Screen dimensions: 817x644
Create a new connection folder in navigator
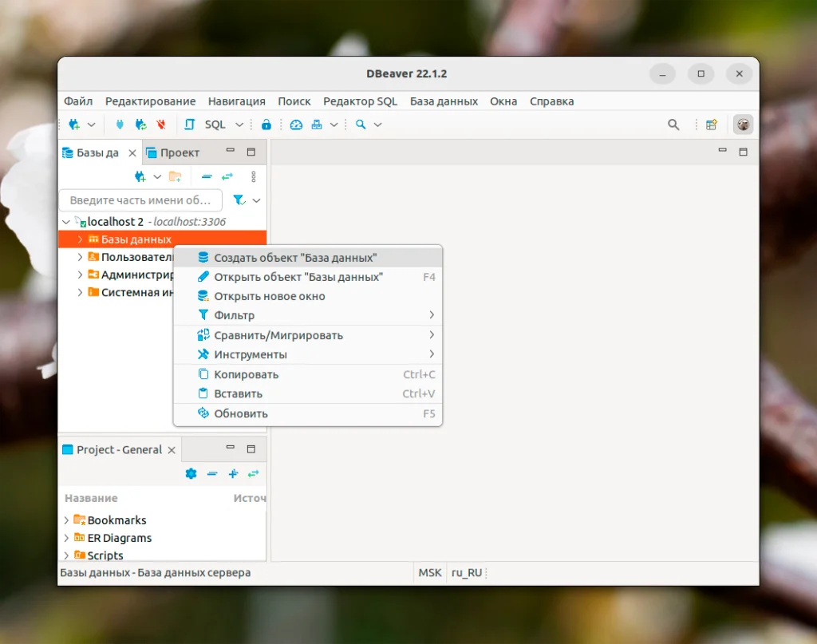click(175, 176)
